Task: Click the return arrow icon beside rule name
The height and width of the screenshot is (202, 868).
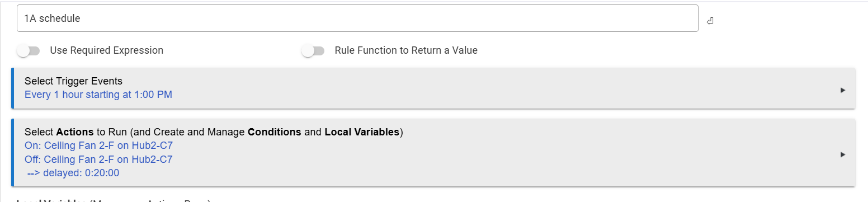Action: tap(710, 21)
